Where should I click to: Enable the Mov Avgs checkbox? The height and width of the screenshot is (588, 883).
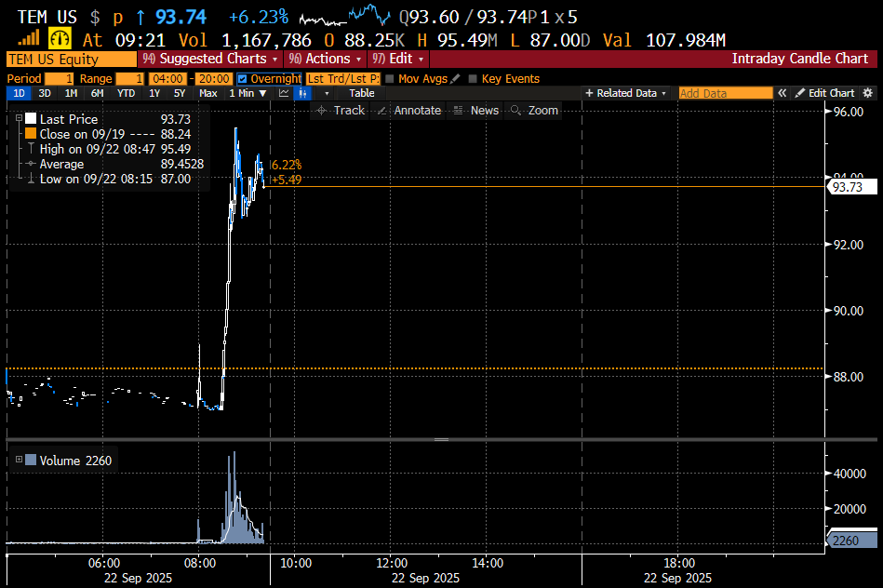coord(389,79)
